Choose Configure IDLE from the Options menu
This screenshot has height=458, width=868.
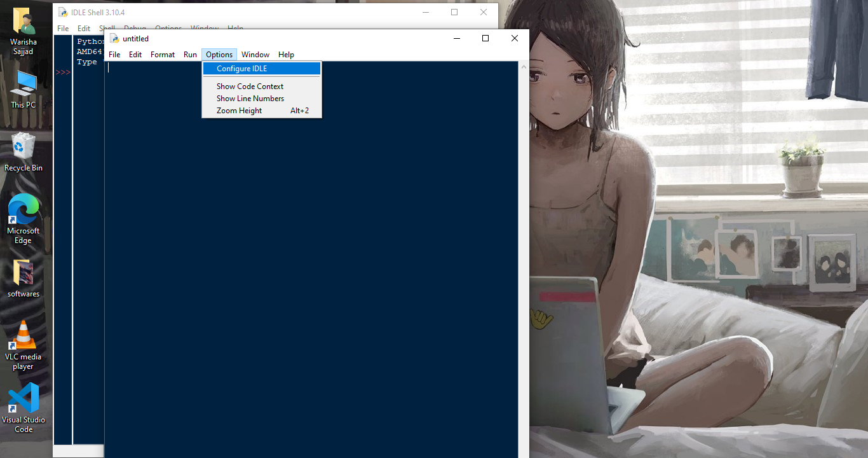point(262,69)
